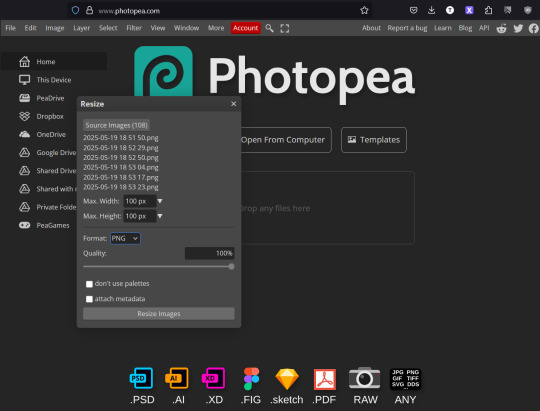The width and height of the screenshot is (540, 411).
Task: Click the search magnifier icon
Action: [x=269, y=28]
